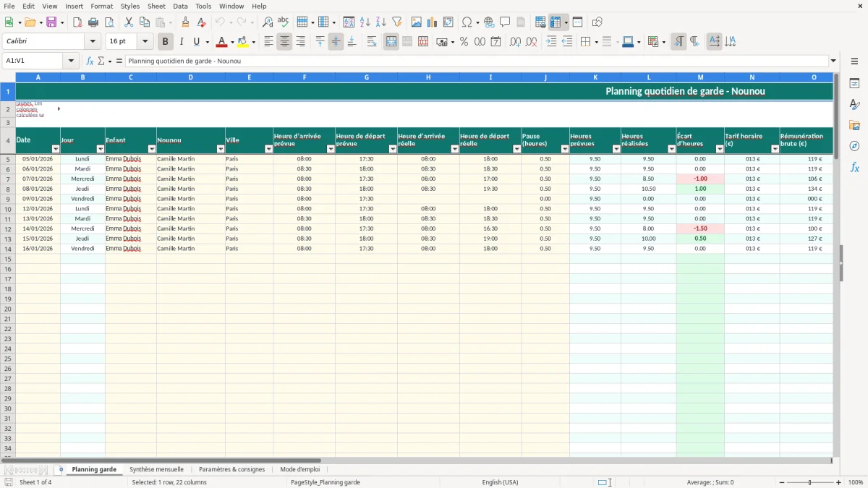Viewport: 868px width, 488px height.
Task: Sort descending Z to A
Action: pos(380,22)
